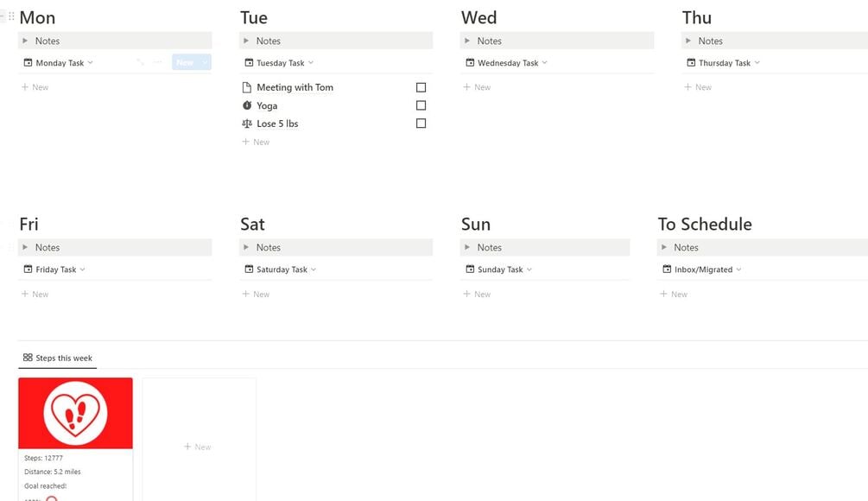Expand the Notes toggle under To Schedule
This screenshot has height=501, width=868.
pyautogui.click(x=664, y=248)
